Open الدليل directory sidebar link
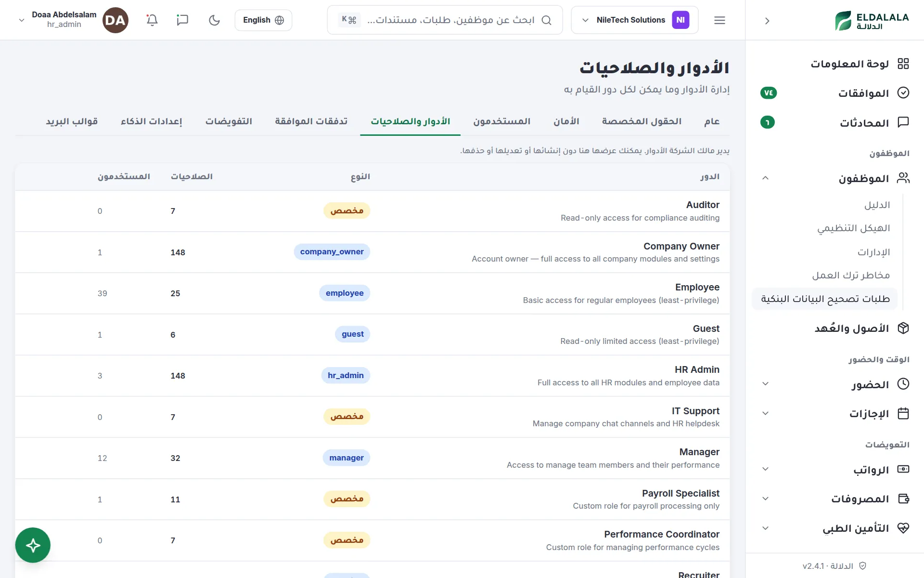 (x=877, y=205)
